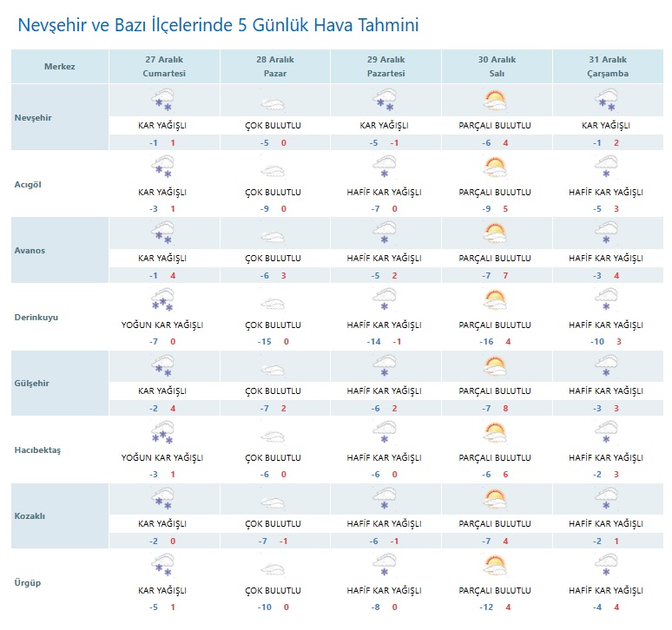Open the Ürgüp district label
Screen dimensions: 672x630
coord(29,583)
